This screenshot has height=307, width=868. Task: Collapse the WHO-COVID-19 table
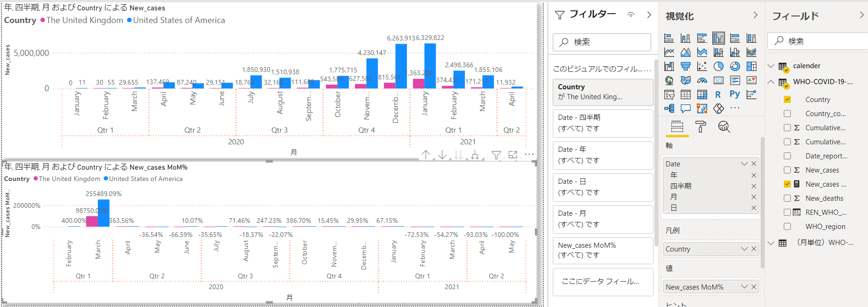pyautogui.click(x=771, y=82)
